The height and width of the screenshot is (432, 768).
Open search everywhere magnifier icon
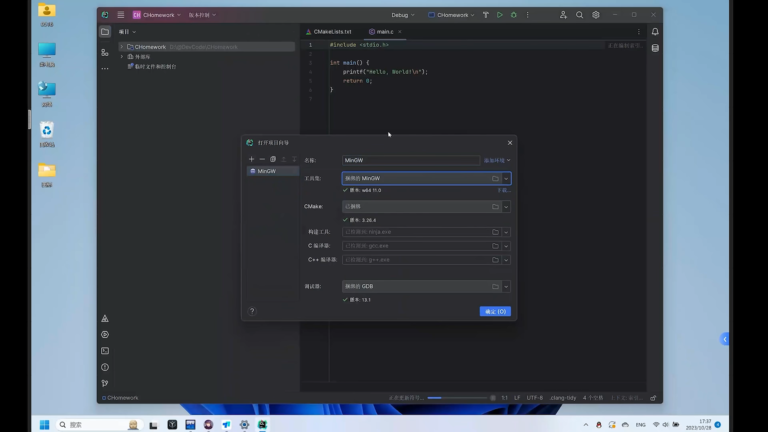[x=579, y=15]
